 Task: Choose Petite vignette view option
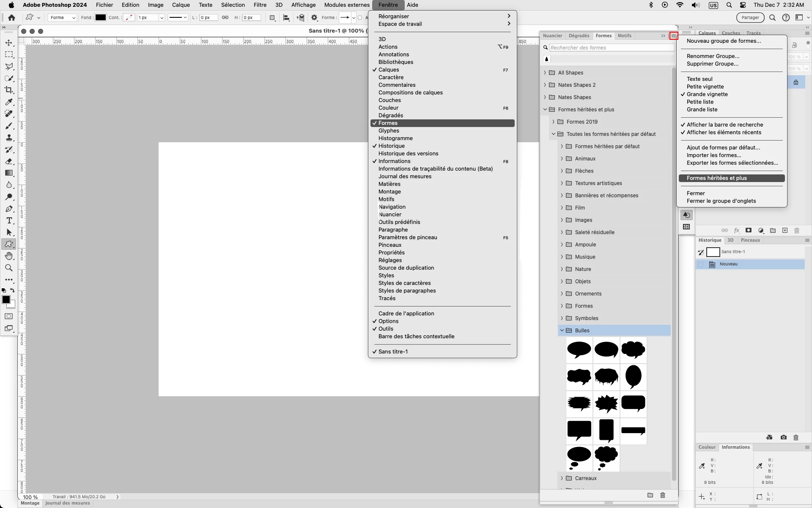pyautogui.click(x=705, y=87)
